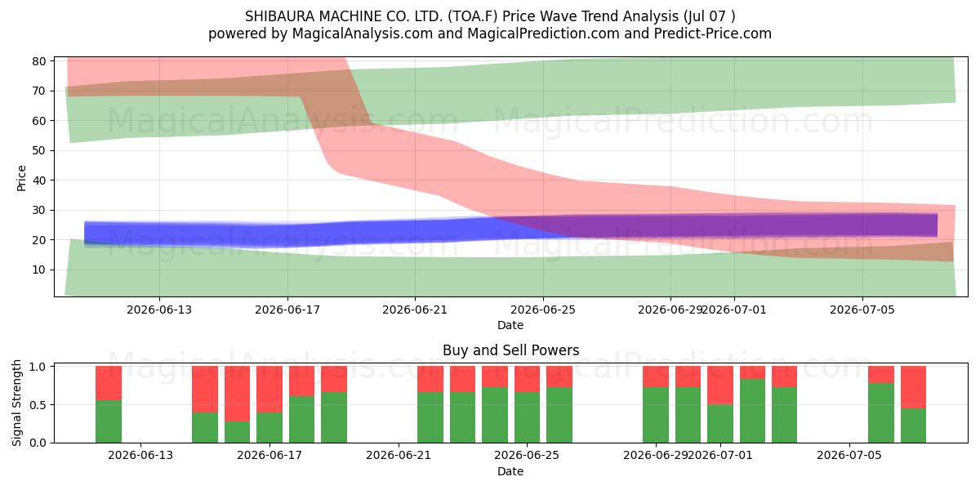
Task: Click the 'Date' label below the price chart
Action: coord(510,325)
